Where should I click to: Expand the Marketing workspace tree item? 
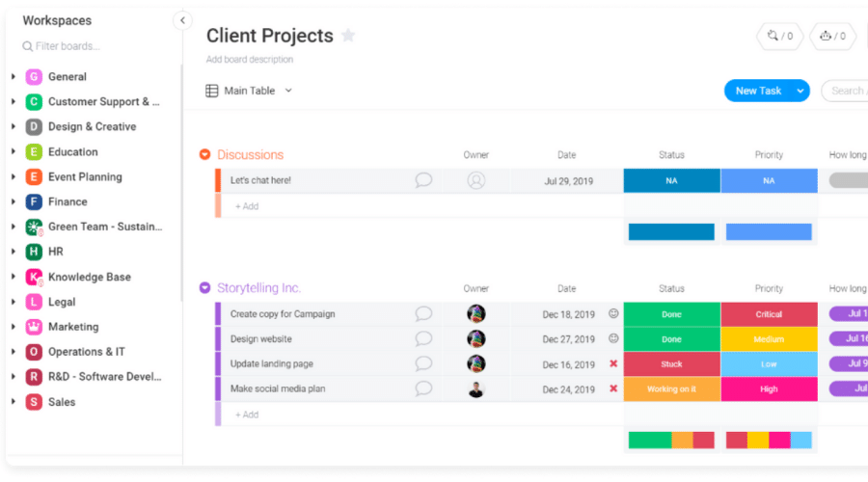coord(13,327)
